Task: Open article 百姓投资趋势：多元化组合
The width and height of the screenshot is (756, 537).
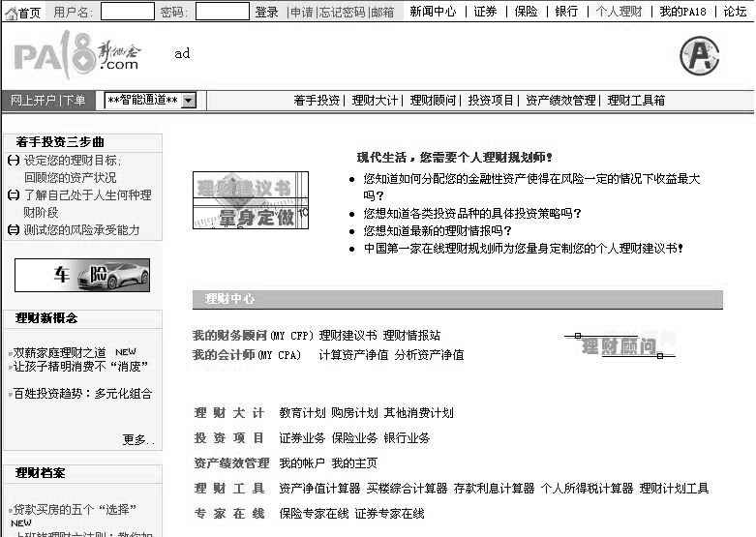Action: coord(82,394)
